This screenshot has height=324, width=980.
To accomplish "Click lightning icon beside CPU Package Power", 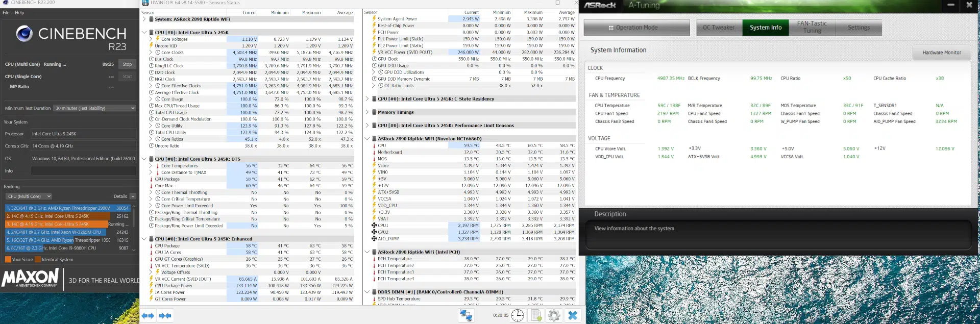I will (151, 286).
